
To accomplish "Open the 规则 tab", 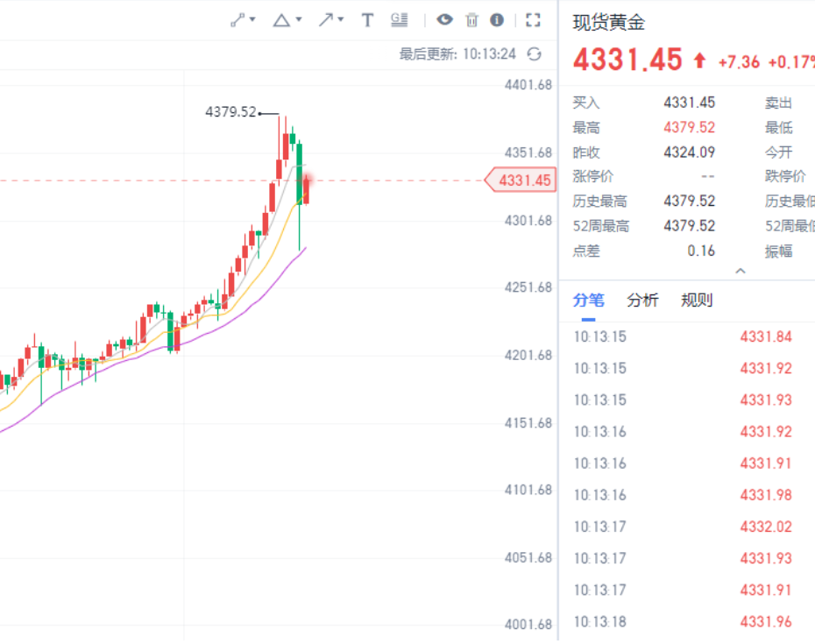I will tap(697, 301).
